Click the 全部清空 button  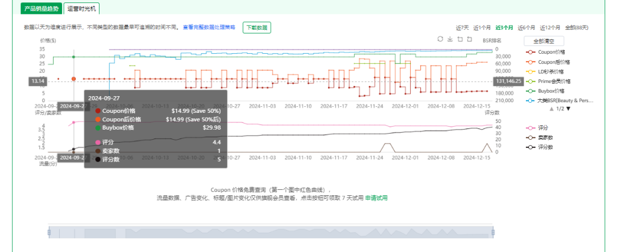[x=544, y=41]
